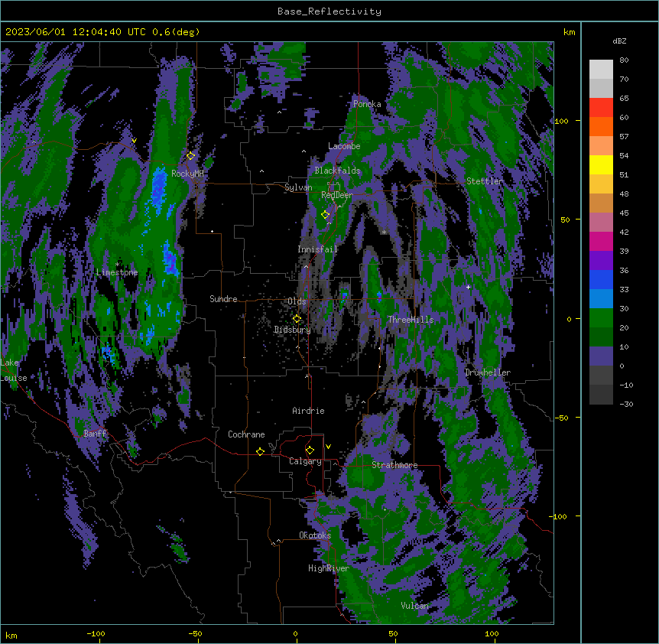The image size is (659, 644).
Task: Click the Lacombe city label
Action: [344, 146]
